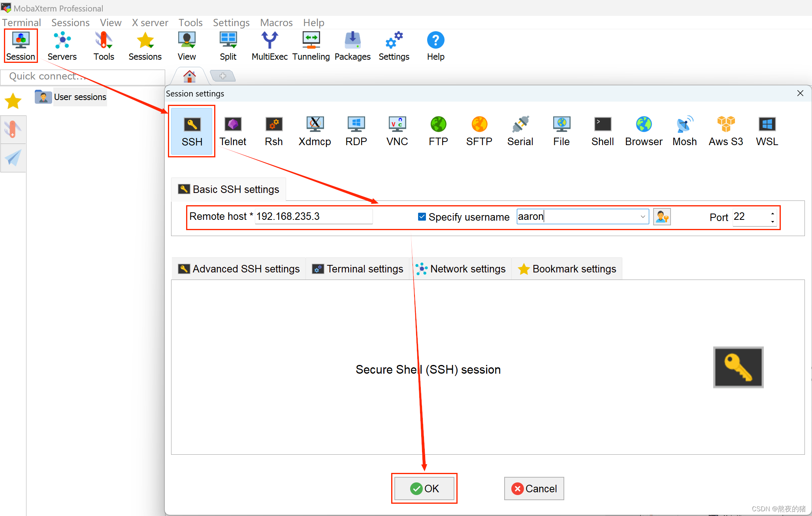Screen dimensions: 812x516
Task: Select the VNC session type
Action: [397, 131]
